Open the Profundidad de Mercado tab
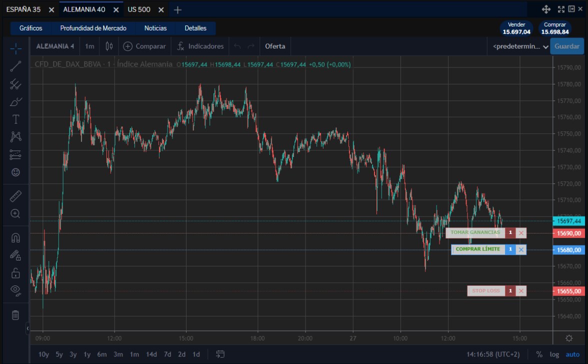 [93, 28]
